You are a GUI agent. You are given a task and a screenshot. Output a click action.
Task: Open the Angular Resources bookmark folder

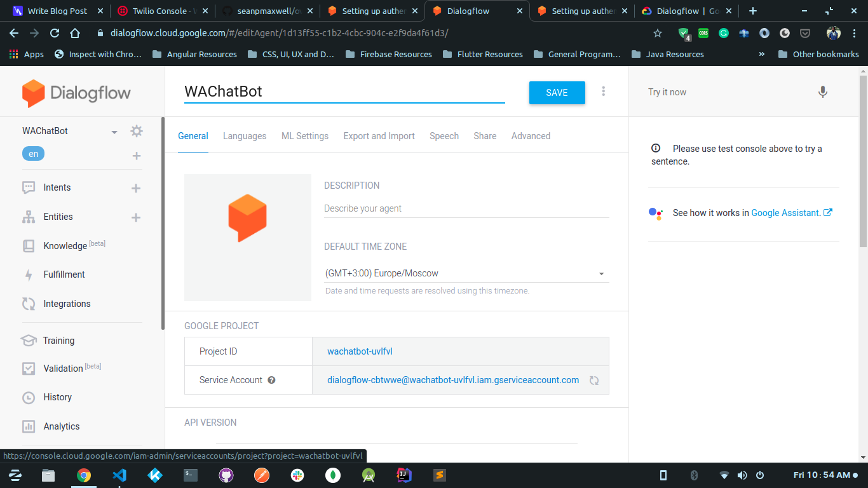(x=195, y=54)
